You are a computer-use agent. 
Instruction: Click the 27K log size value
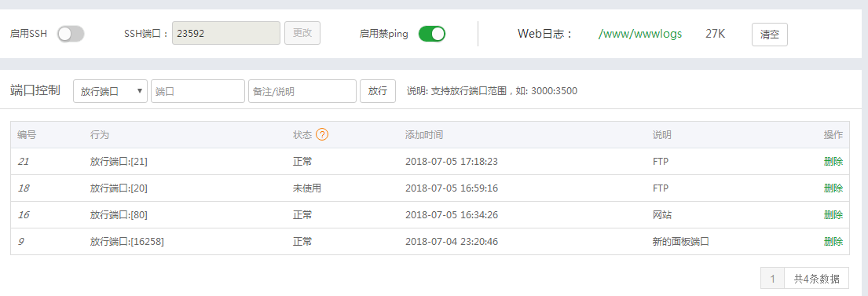coord(715,34)
